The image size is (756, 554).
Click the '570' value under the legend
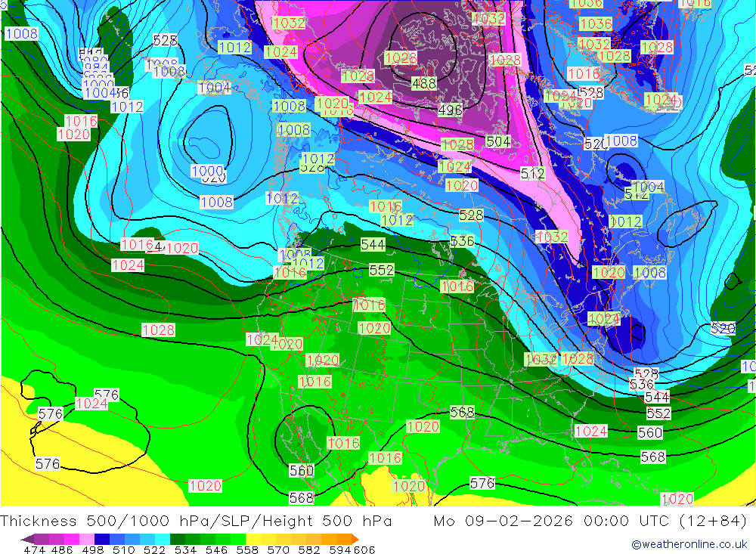pyautogui.click(x=278, y=550)
